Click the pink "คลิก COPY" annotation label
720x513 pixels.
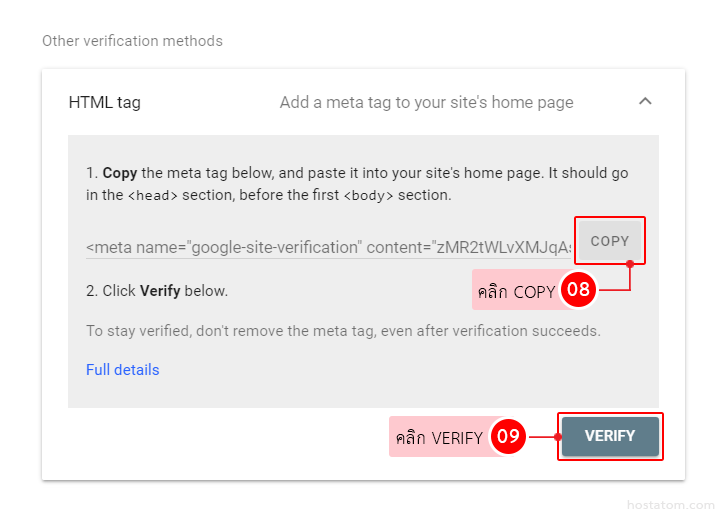(x=516, y=292)
